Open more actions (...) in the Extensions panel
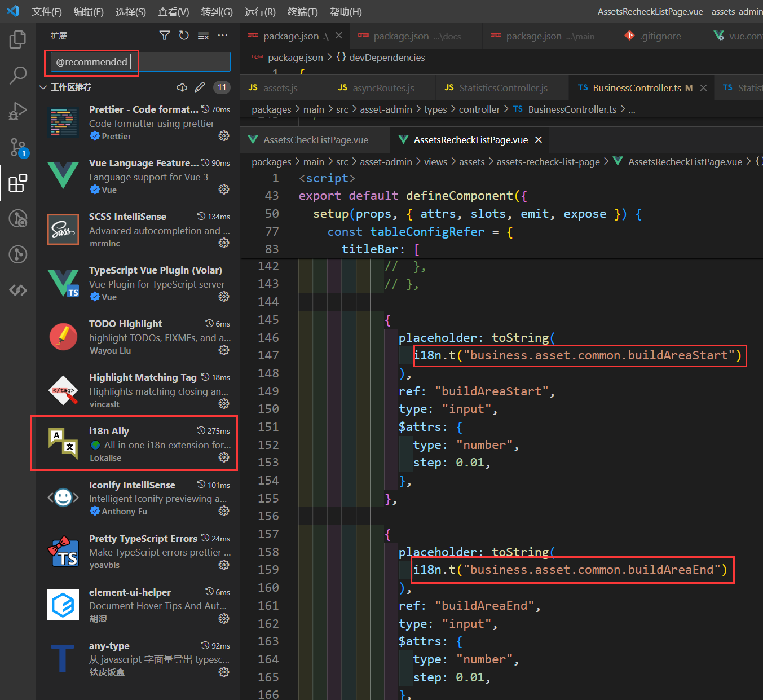This screenshot has height=700, width=763. point(223,35)
